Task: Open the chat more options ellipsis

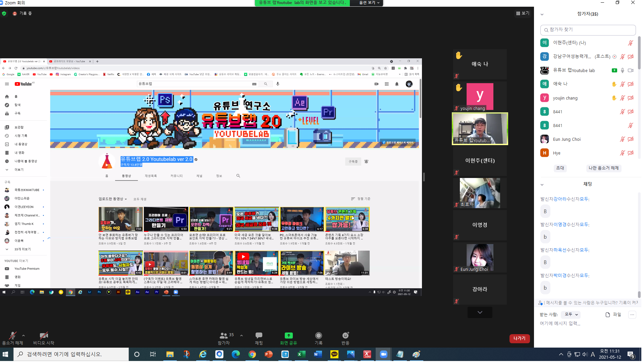Action: click(632, 314)
